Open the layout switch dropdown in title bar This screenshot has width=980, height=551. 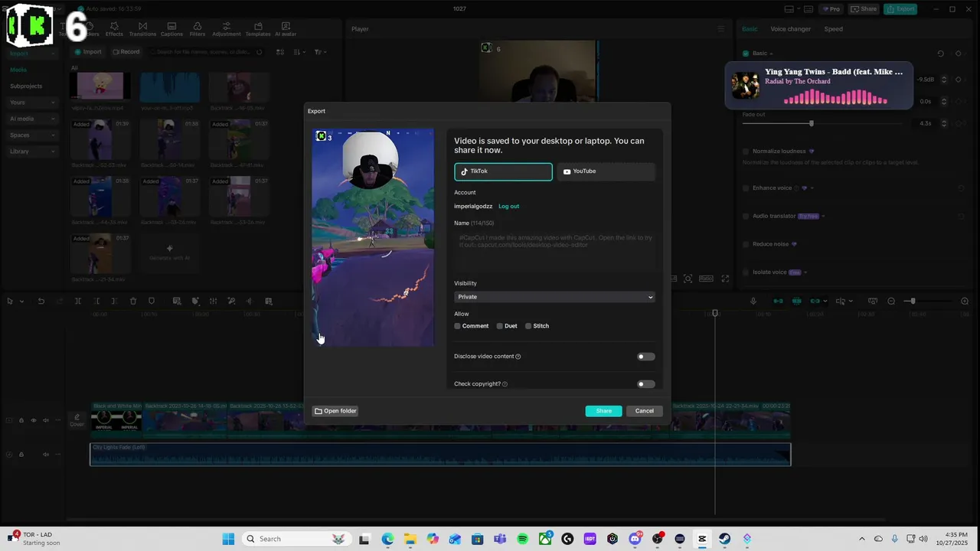point(794,9)
